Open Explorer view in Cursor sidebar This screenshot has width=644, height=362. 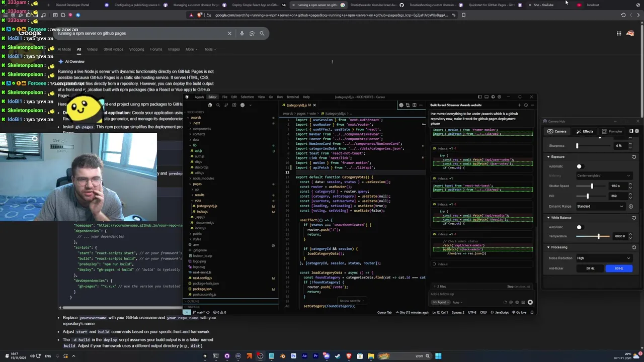click(x=210, y=105)
